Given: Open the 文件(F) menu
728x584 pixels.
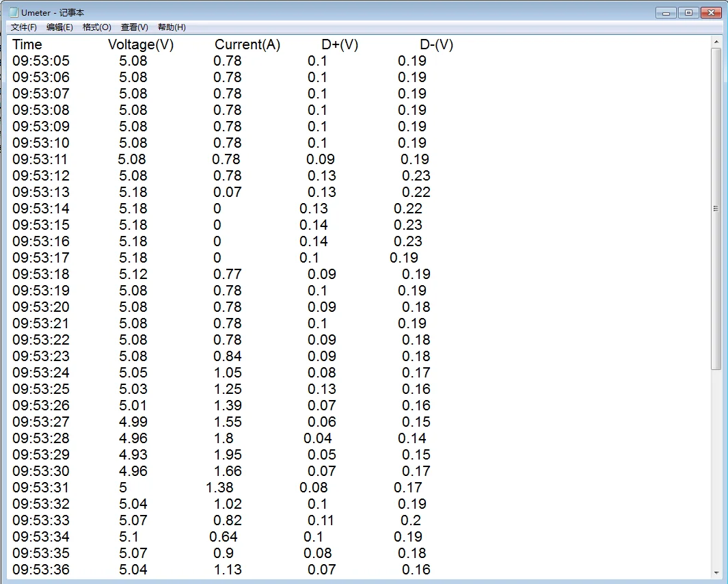Looking at the screenshot, I should pos(24,27).
